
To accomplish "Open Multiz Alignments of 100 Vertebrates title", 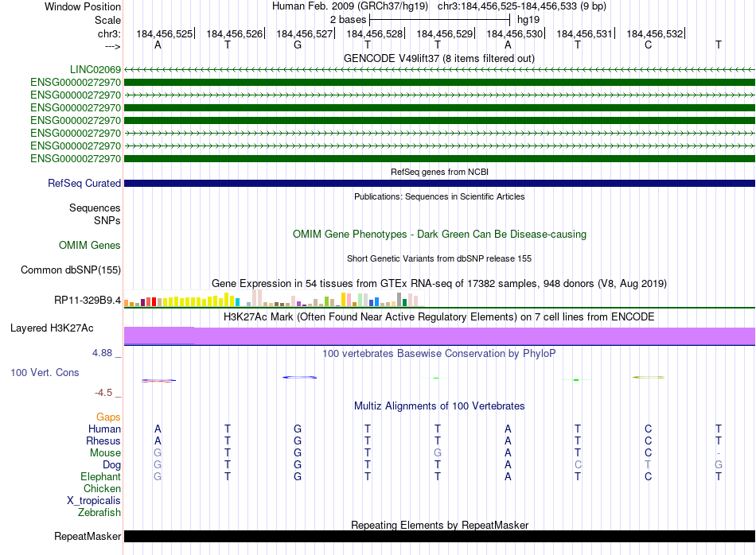I will click(x=439, y=406).
